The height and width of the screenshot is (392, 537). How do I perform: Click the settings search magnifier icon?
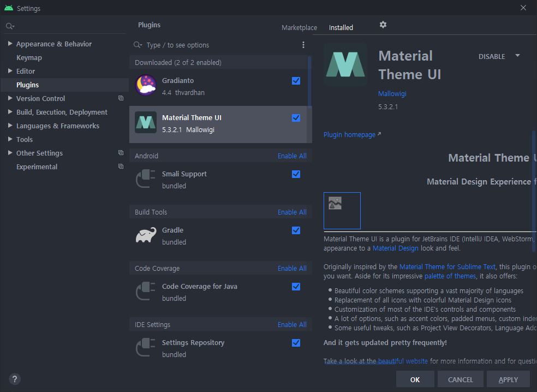(x=10, y=26)
